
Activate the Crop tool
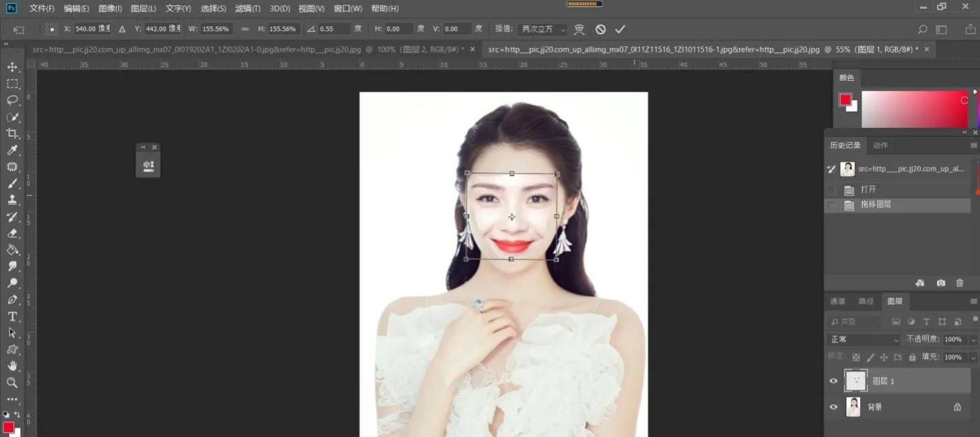click(x=12, y=133)
